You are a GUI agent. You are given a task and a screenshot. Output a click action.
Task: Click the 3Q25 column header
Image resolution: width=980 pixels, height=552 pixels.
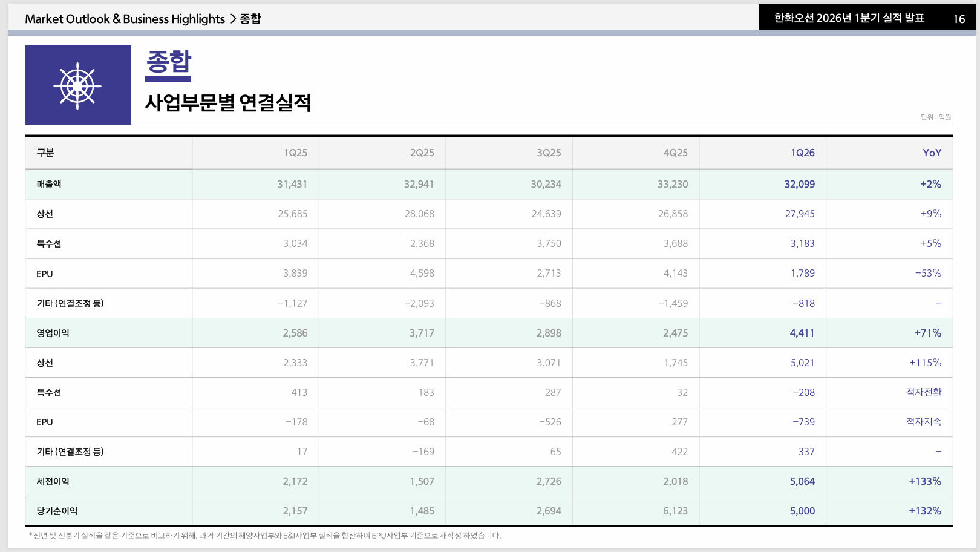pos(549,153)
